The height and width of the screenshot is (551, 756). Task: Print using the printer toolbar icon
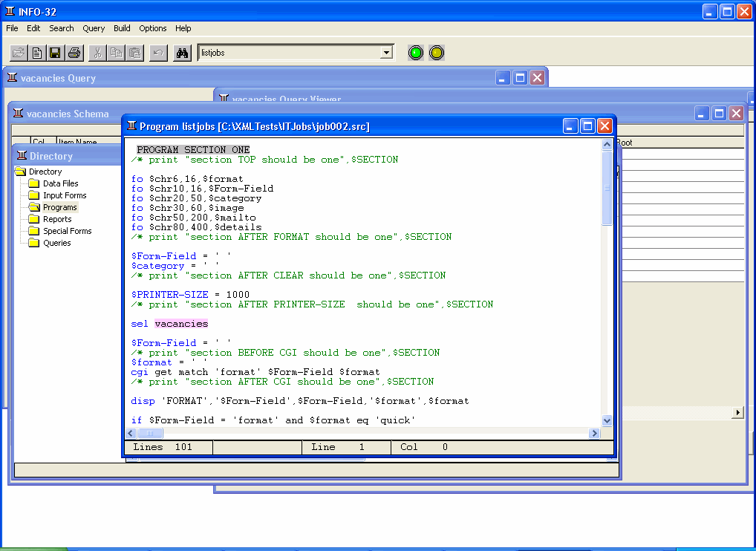point(74,53)
